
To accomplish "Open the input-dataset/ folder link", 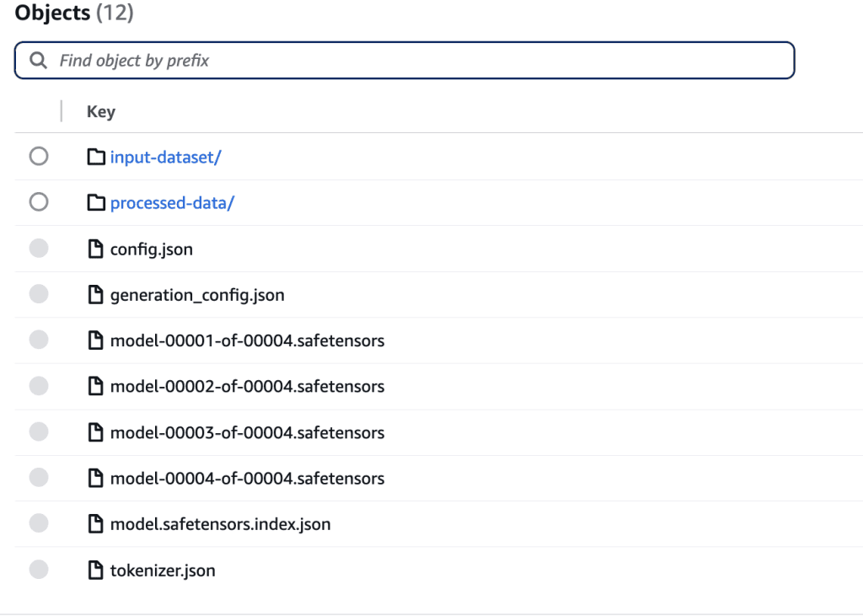I will 165,157.
